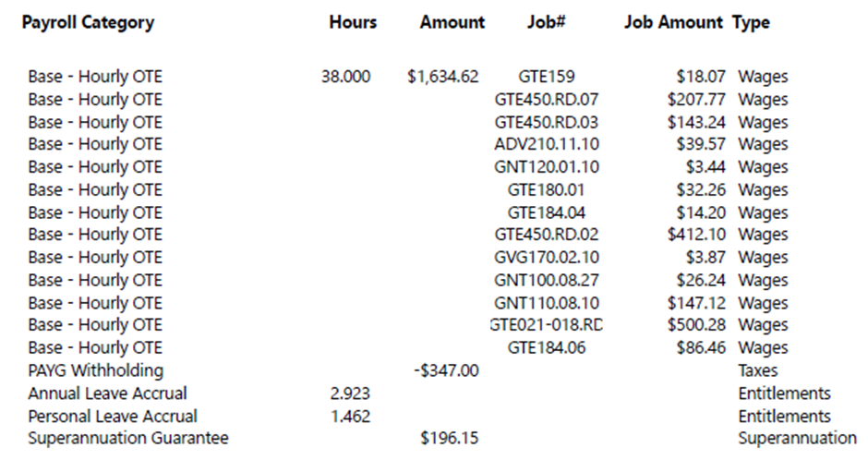Click the $500.28 job amount
Viewport: 868px width, 460px height.
[696, 325]
